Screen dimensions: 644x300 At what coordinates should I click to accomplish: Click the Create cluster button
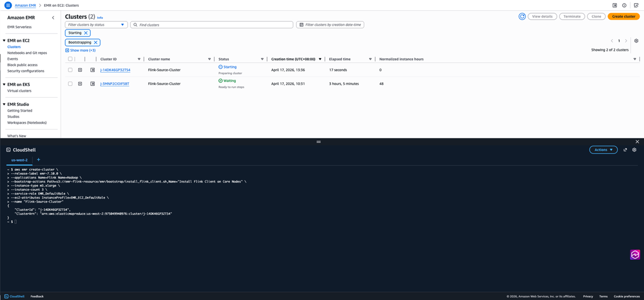coord(623,16)
